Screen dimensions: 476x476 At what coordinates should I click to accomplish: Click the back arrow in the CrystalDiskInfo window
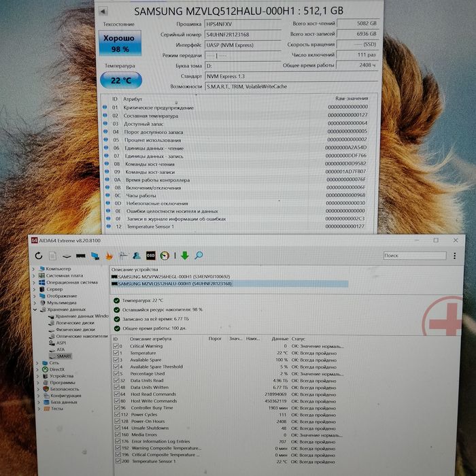(103, 12)
